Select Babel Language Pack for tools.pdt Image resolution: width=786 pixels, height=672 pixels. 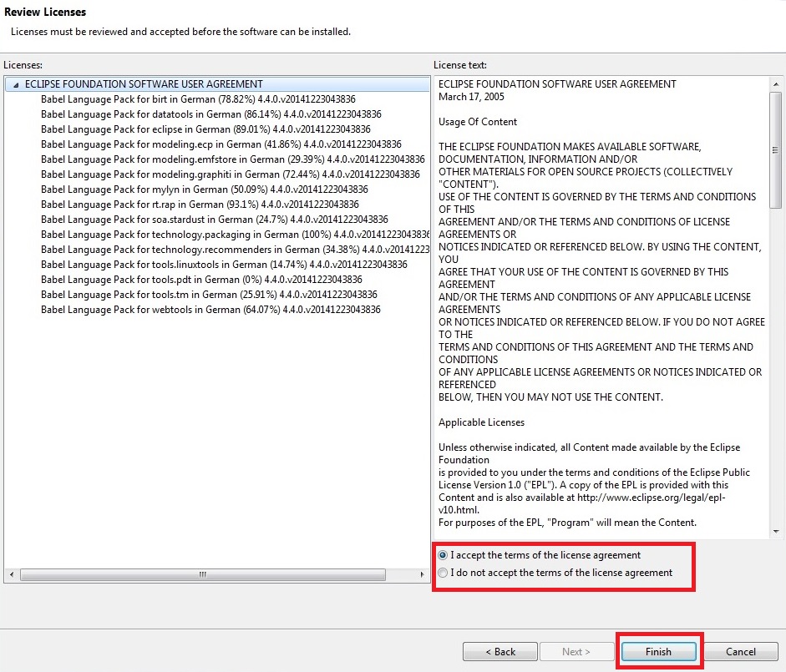[x=201, y=280]
